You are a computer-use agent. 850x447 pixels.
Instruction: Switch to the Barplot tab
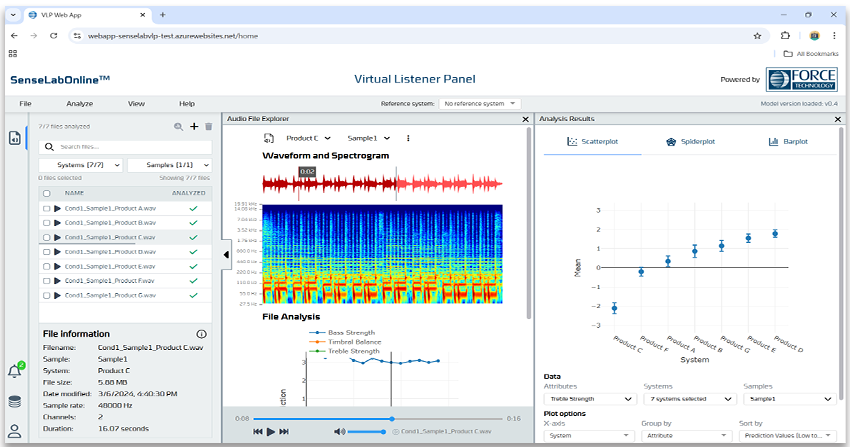788,142
